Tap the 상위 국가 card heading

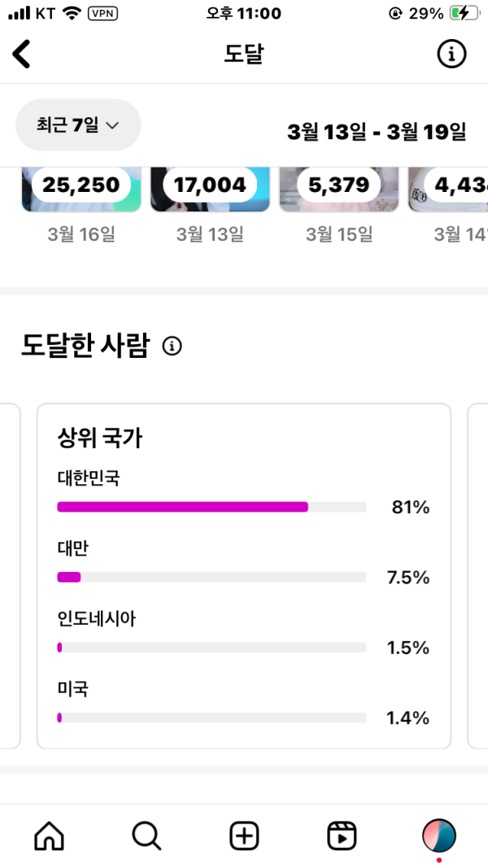coord(100,438)
